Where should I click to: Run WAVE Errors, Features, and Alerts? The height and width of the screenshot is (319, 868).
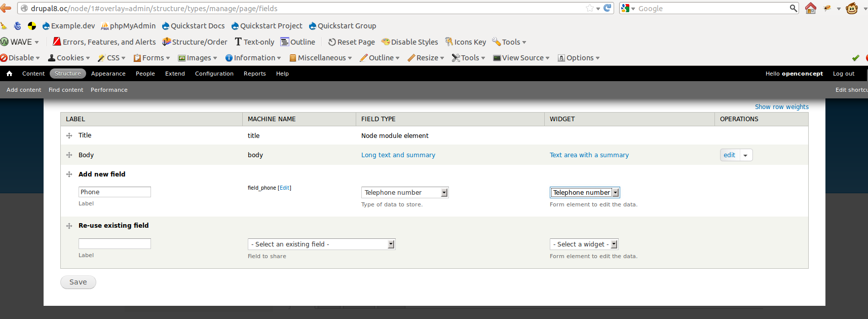pos(104,42)
